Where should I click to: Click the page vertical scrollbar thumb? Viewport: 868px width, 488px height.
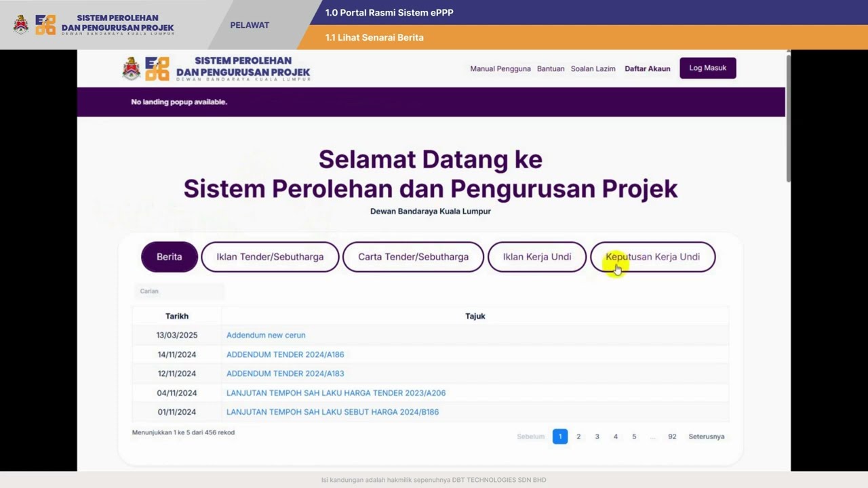tap(788, 117)
